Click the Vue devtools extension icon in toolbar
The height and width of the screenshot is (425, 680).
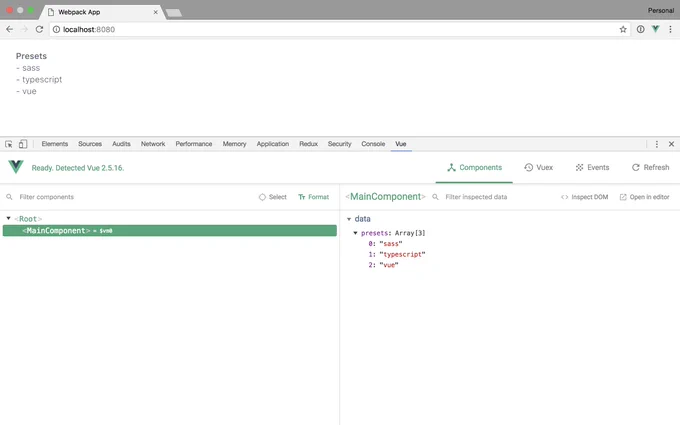(x=655, y=29)
